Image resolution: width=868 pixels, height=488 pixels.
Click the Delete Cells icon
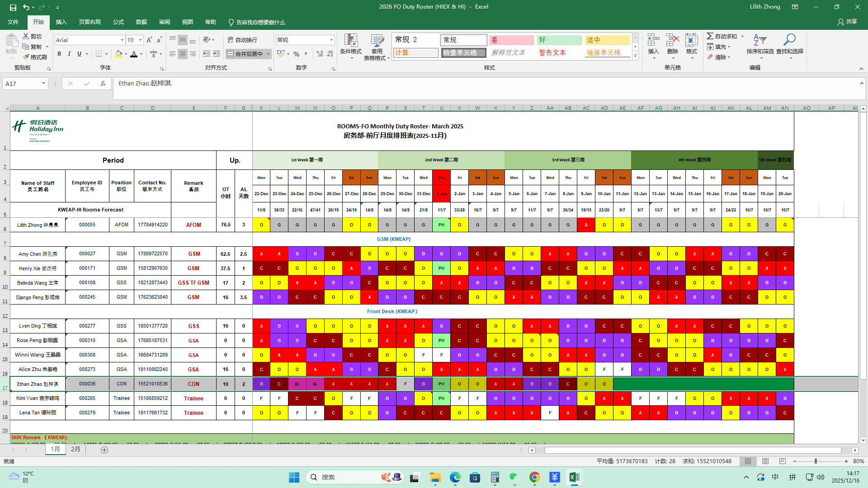pyautogui.click(x=673, y=40)
